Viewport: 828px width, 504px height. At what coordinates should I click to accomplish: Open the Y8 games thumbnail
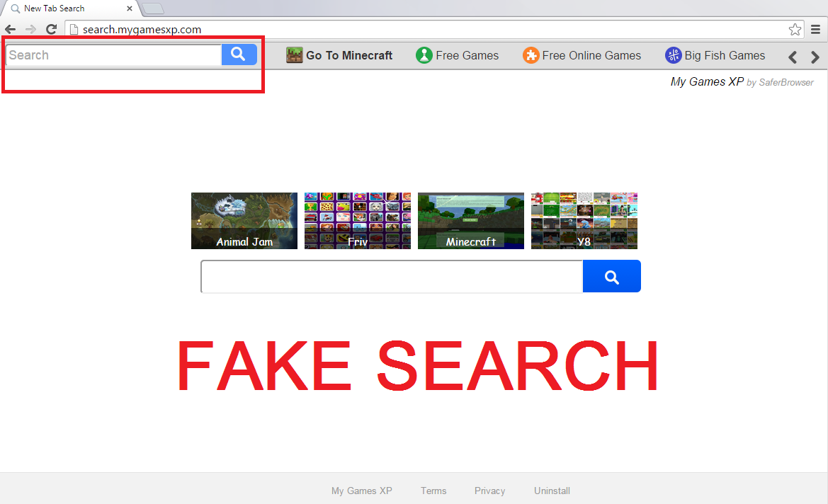(584, 221)
